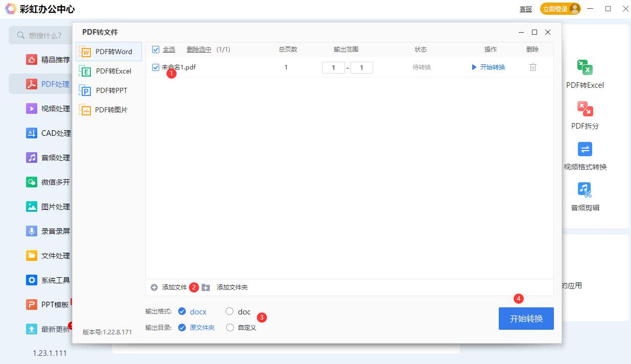Uncheck the 未命名1.pdf file checkbox
The height and width of the screenshot is (364, 631).
(x=156, y=67)
